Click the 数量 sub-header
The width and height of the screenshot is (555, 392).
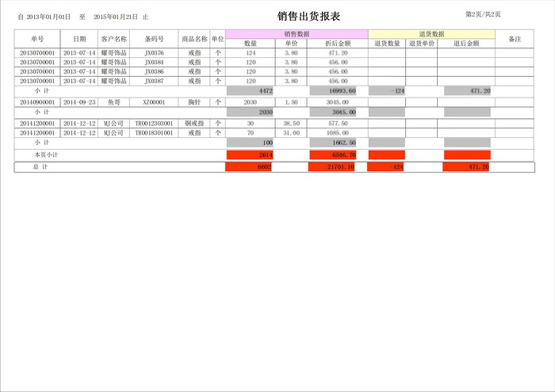point(251,44)
